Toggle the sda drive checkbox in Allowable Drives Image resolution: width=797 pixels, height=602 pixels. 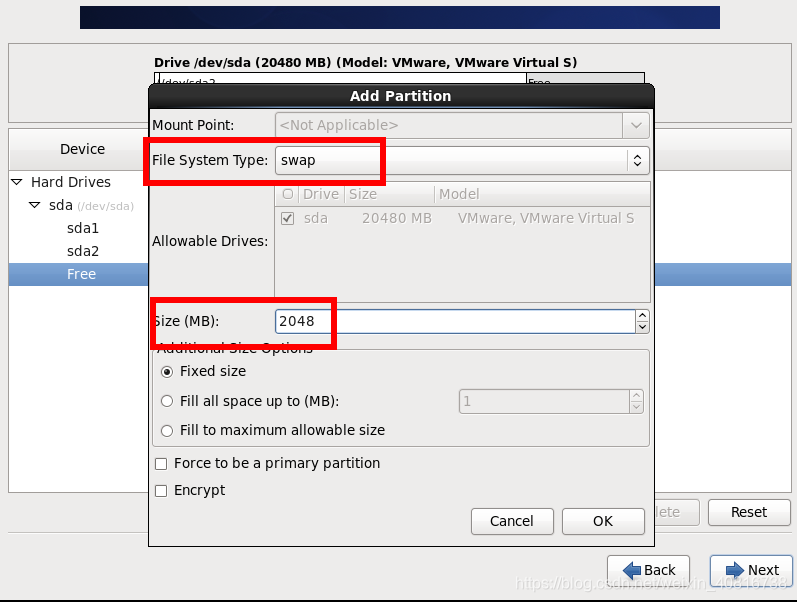[288, 219]
